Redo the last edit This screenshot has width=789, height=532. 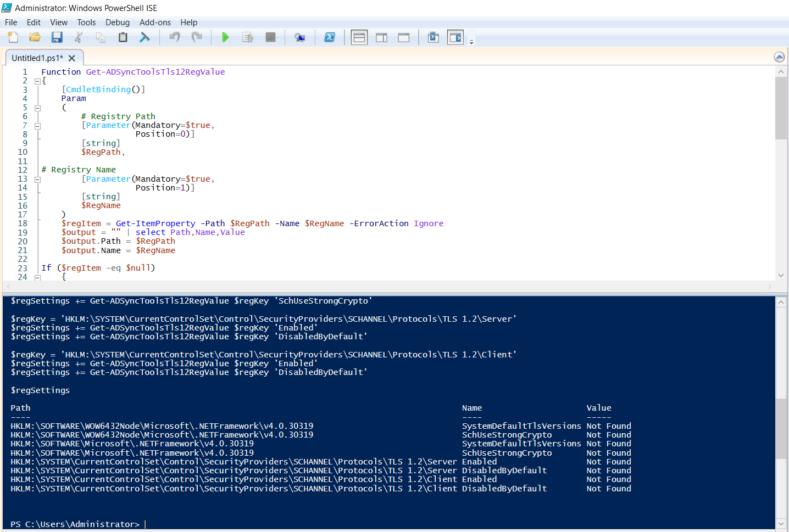pyautogui.click(x=197, y=37)
